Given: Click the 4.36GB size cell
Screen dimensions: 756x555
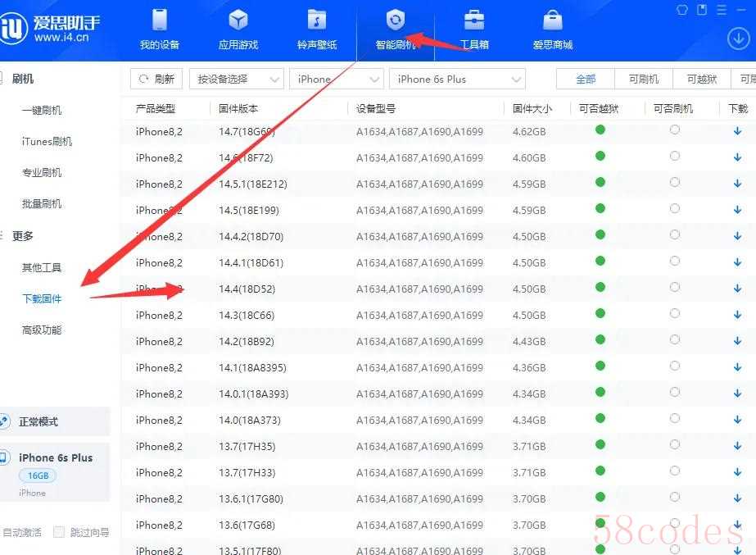Looking at the screenshot, I should coord(529,368).
